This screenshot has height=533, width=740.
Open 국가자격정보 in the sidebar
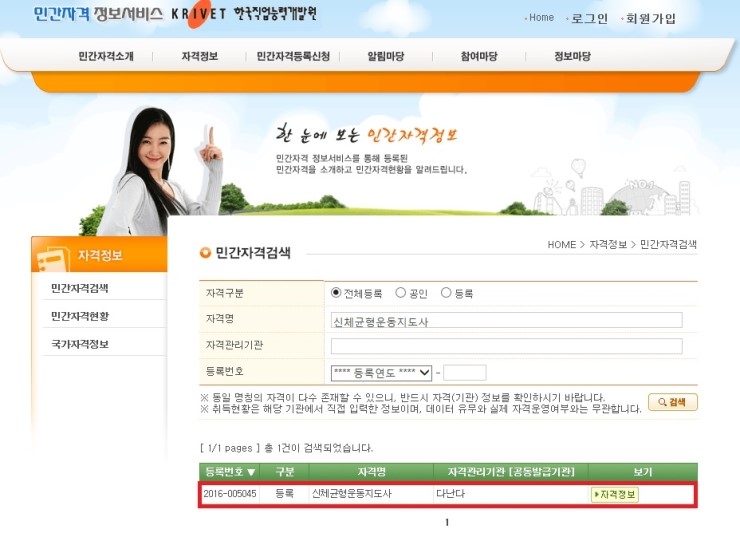point(80,344)
